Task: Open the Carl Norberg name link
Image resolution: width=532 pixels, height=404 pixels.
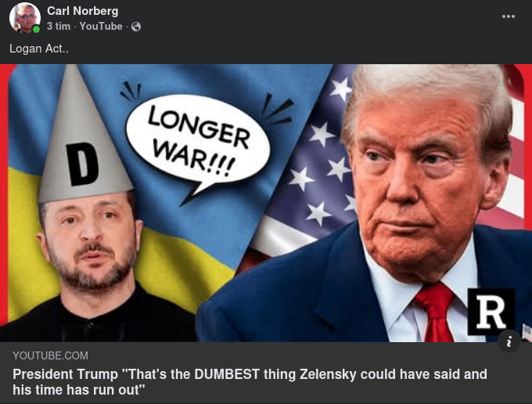Action: [x=82, y=11]
